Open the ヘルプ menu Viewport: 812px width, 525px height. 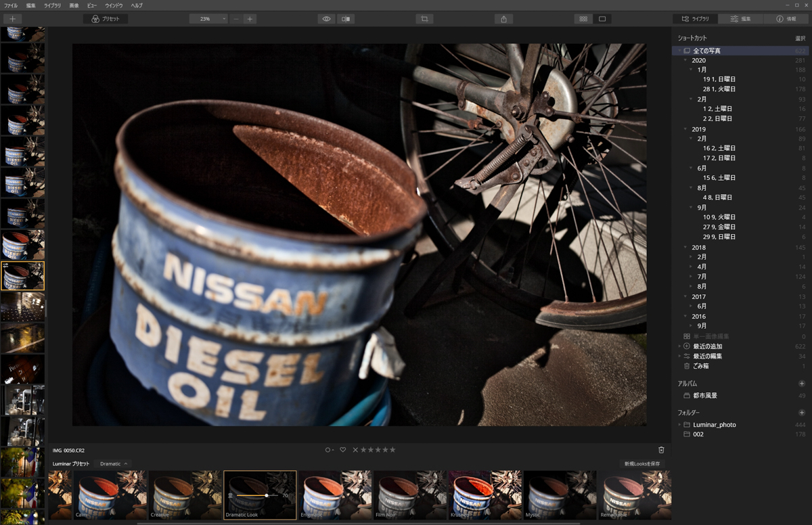coord(137,5)
